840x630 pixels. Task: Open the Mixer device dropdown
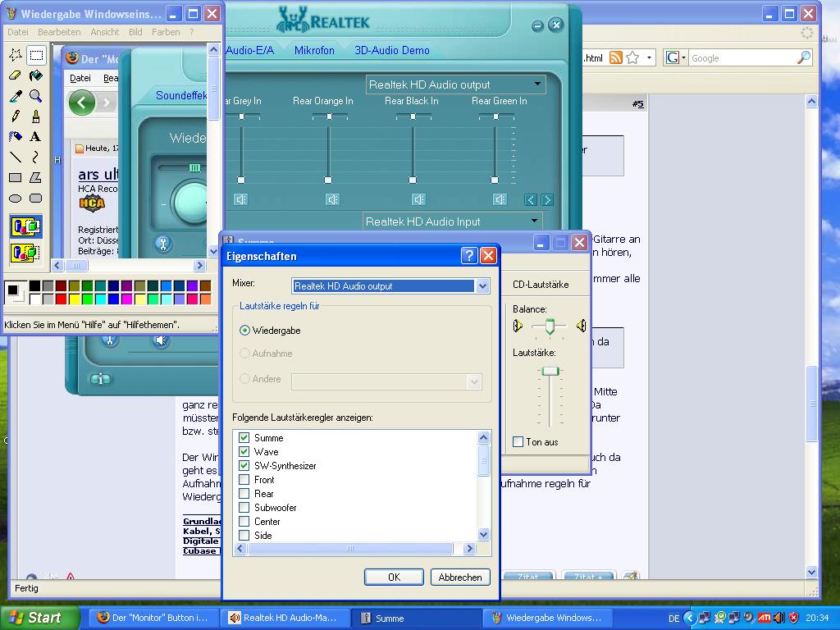pos(482,286)
